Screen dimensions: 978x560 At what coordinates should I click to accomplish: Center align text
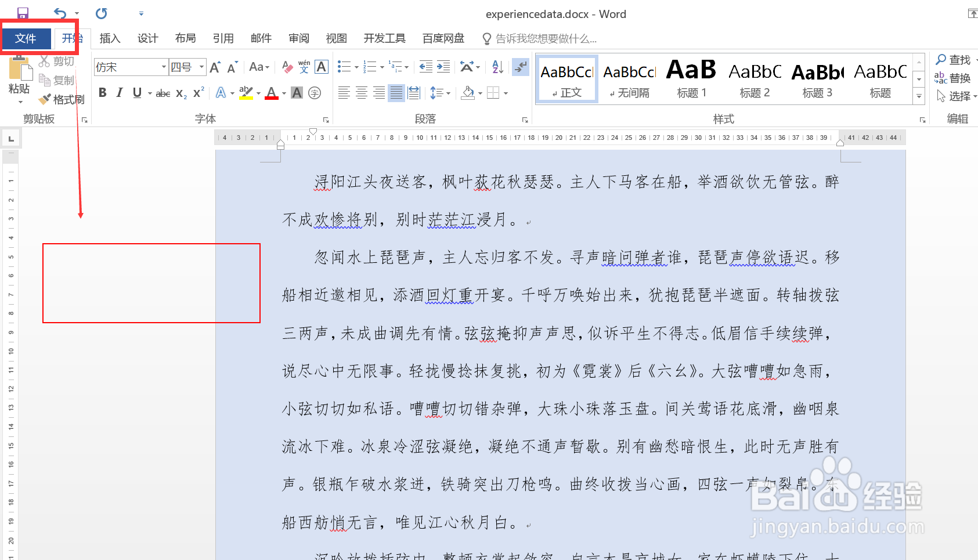[362, 93]
